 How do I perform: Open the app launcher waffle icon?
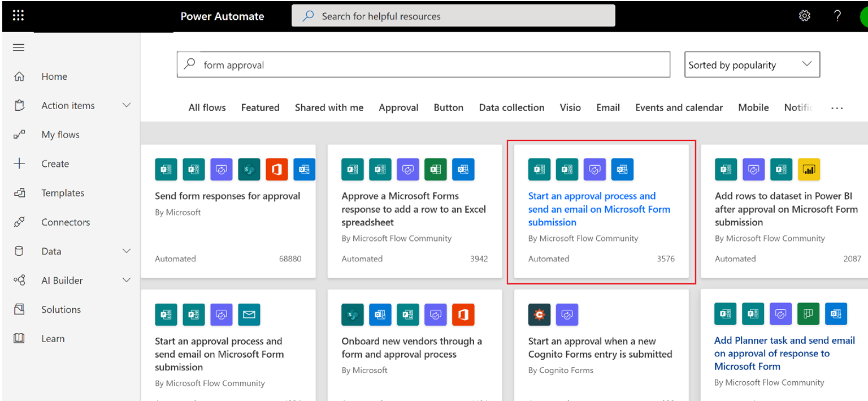click(x=18, y=16)
